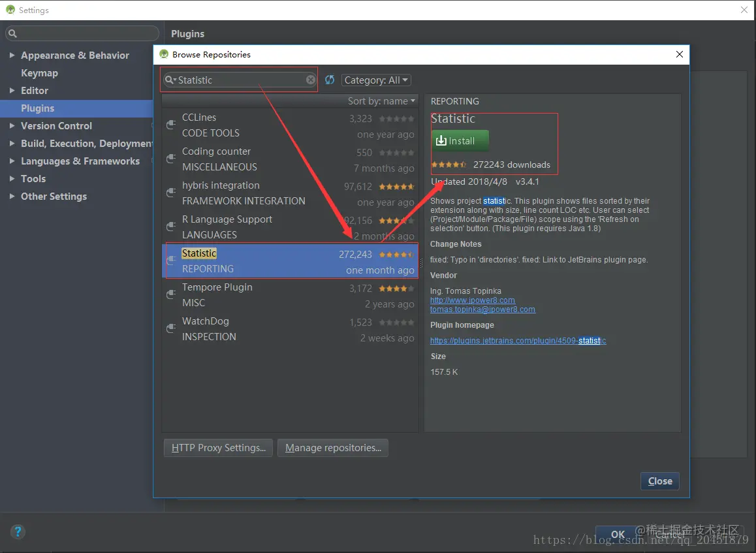Viewport: 756px width, 553px height.
Task: Click the help question mark icon
Action: 18,532
